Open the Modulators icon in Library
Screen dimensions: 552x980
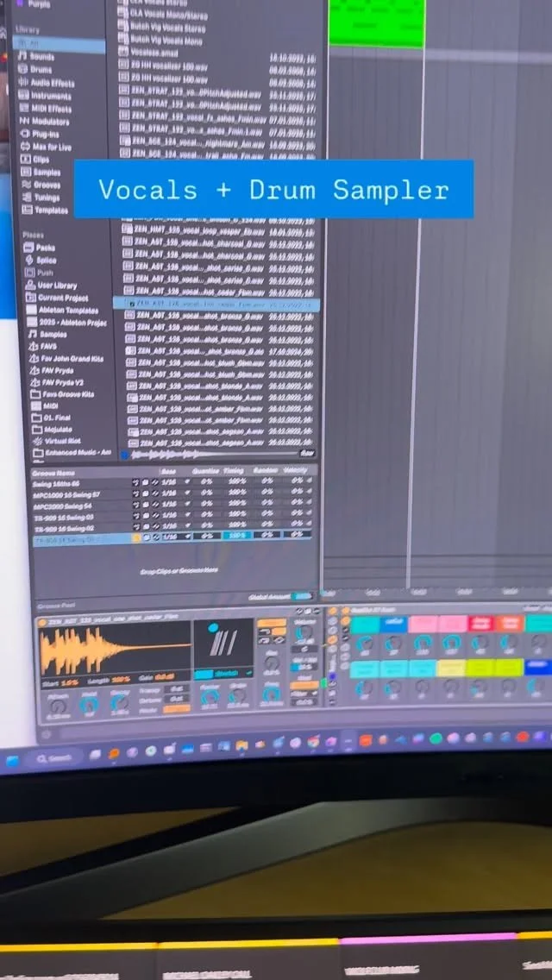click(x=25, y=121)
